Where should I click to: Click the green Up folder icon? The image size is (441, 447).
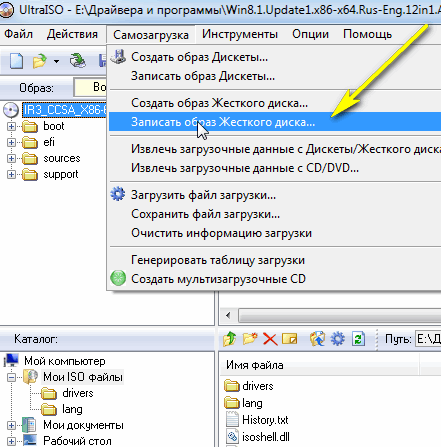click(x=230, y=339)
